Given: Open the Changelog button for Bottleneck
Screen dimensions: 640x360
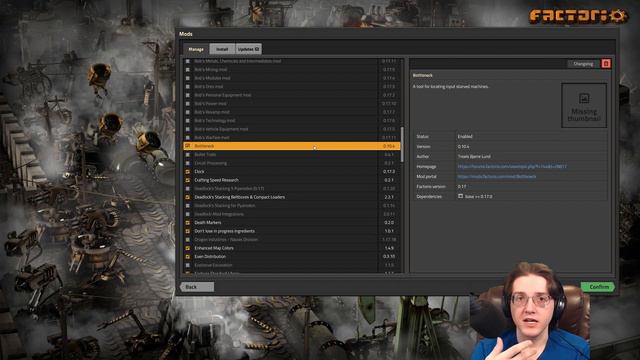Looking at the screenshot, I should pos(583,64).
